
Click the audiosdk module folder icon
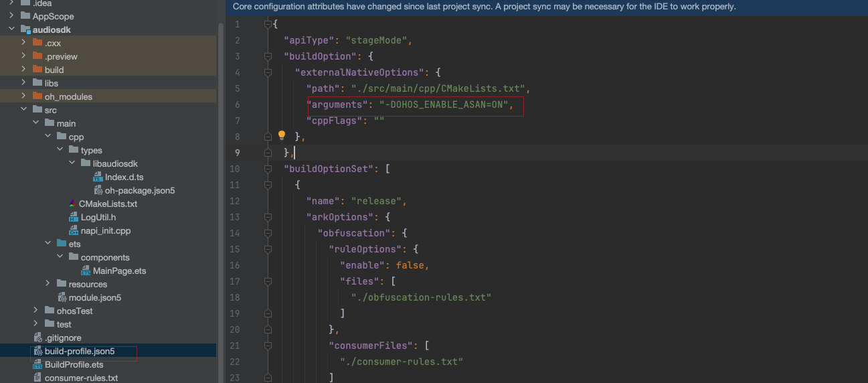pyautogui.click(x=26, y=29)
